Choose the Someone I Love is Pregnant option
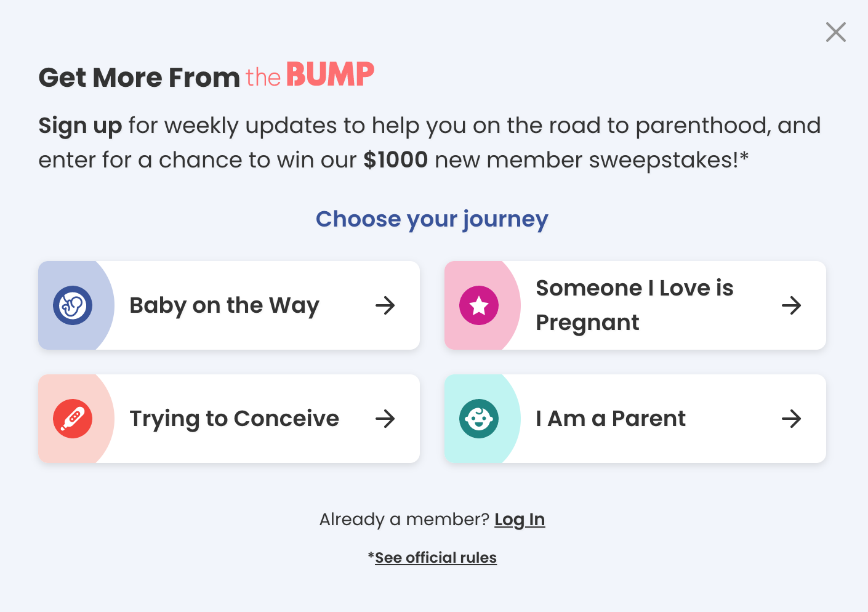This screenshot has height=612, width=868. click(635, 305)
